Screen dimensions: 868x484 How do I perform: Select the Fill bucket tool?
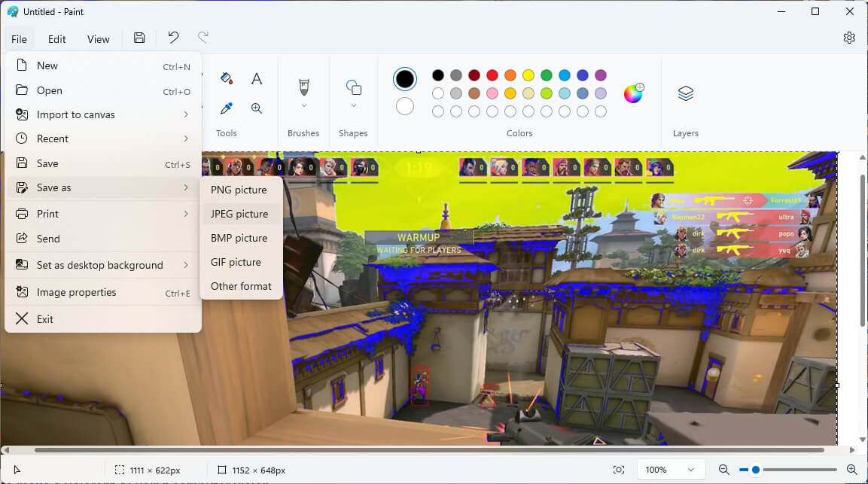[x=226, y=78]
